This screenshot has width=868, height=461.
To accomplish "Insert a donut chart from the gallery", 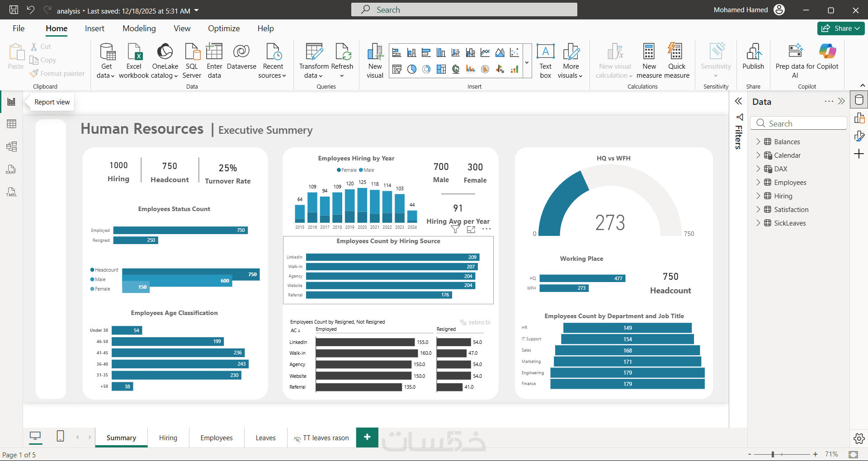I will pyautogui.click(x=426, y=69).
